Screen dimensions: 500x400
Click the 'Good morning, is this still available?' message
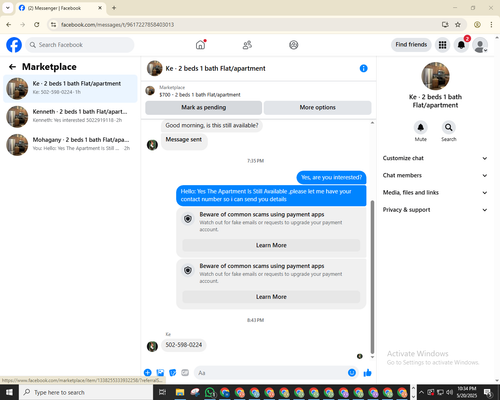tap(212, 125)
